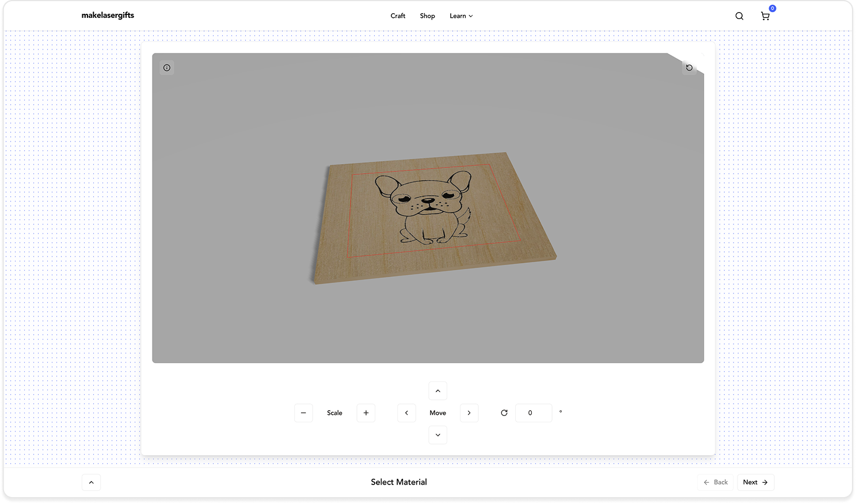Viewport: 856px width, 504px height.
Task: Open the Craft menu item
Action: pyautogui.click(x=398, y=16)
